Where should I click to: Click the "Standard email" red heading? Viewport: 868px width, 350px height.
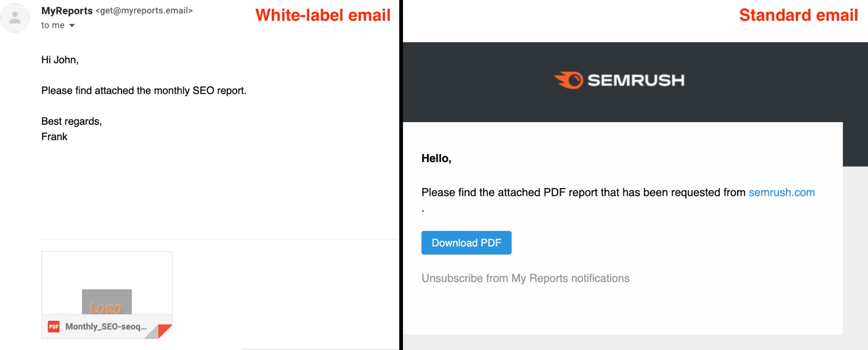click(x=798, y=15)
